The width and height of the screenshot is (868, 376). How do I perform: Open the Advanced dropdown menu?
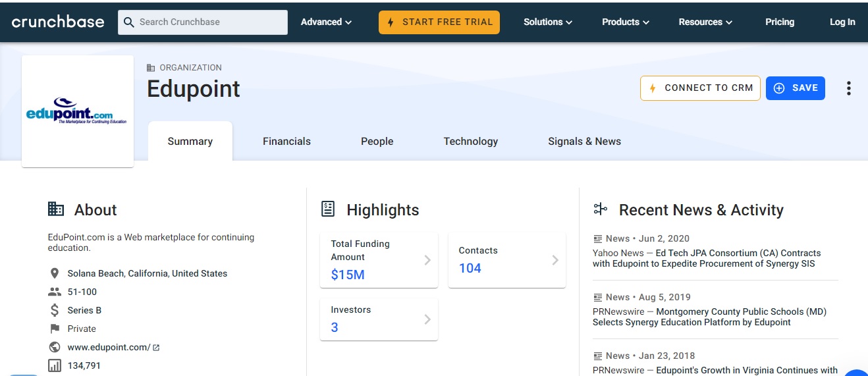(326, 22)
